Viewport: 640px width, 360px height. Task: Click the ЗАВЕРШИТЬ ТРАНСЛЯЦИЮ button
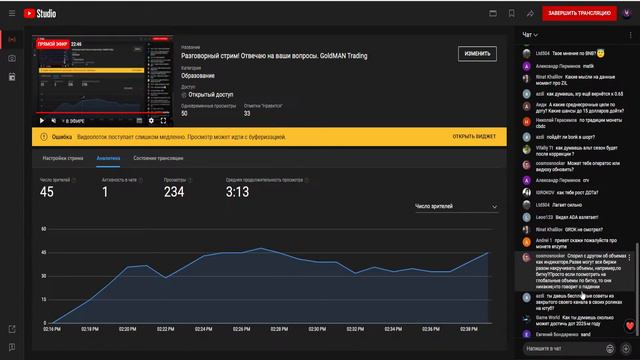pos(579,13)
